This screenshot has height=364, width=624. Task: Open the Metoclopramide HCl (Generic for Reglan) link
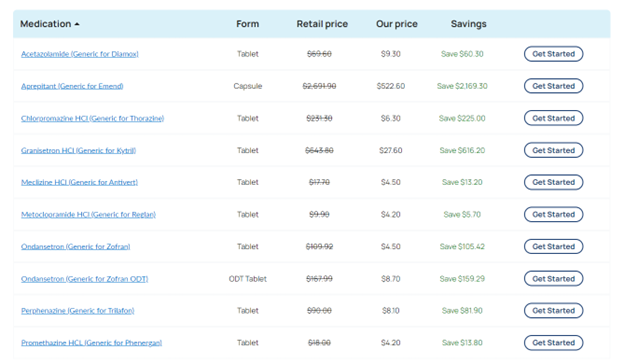click(x=88, y=214)
